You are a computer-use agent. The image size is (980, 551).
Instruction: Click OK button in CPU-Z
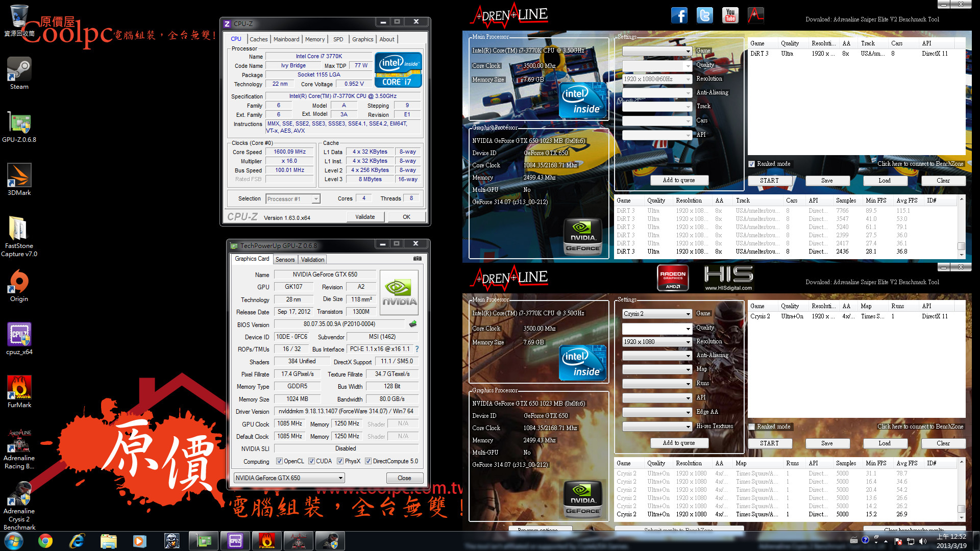[x=406, y=217]
